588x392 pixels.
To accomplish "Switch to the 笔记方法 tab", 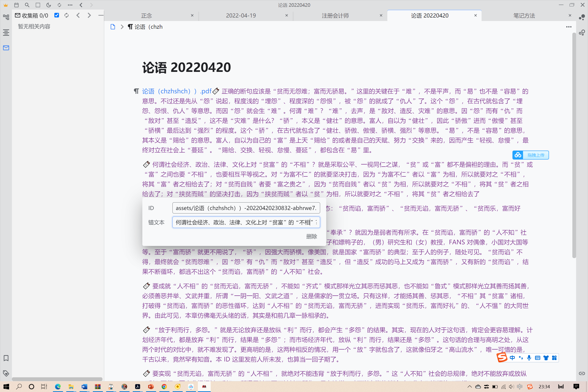I will [524, 15].
